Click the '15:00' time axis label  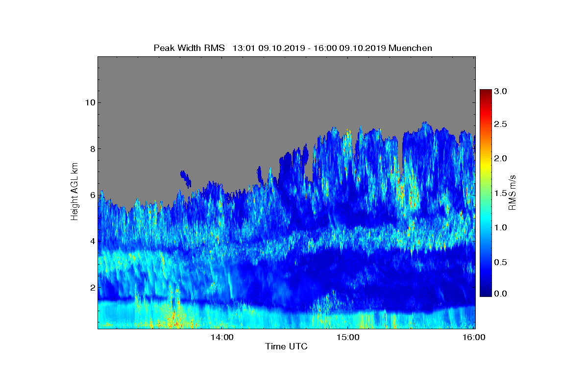pyautogui.click(x=347, y=338)
